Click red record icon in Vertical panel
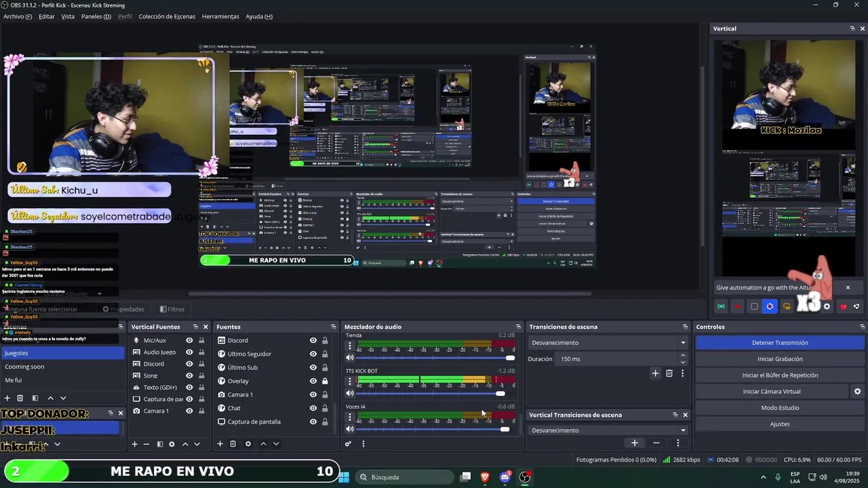Screen dimensions: 868x488 737,306
